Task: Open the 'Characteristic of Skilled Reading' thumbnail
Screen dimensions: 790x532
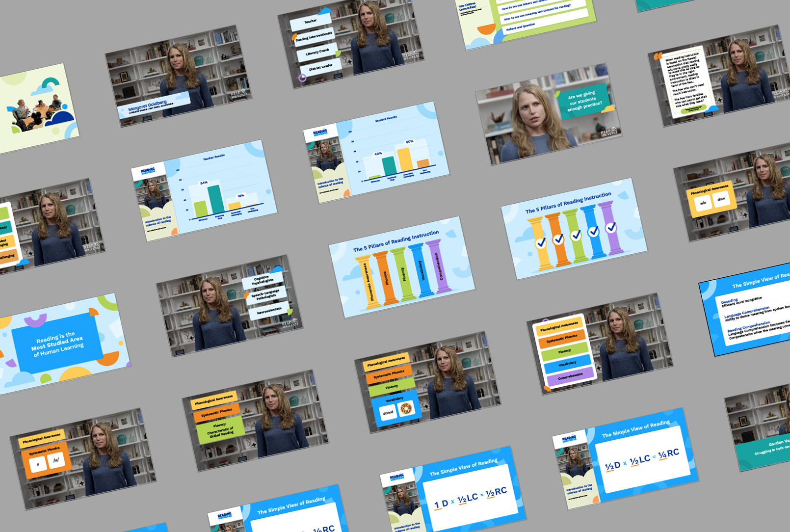Action: click(255, 421)
